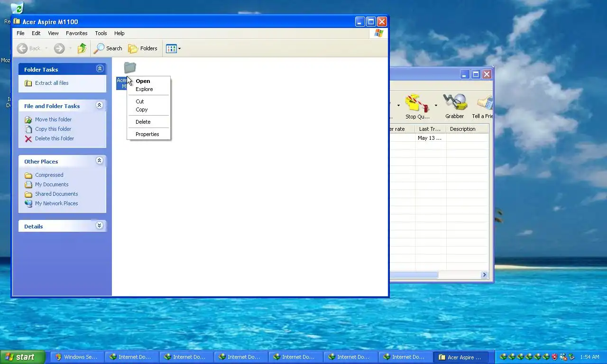Open the Forward history dropdown arrow

pos(70,48)
